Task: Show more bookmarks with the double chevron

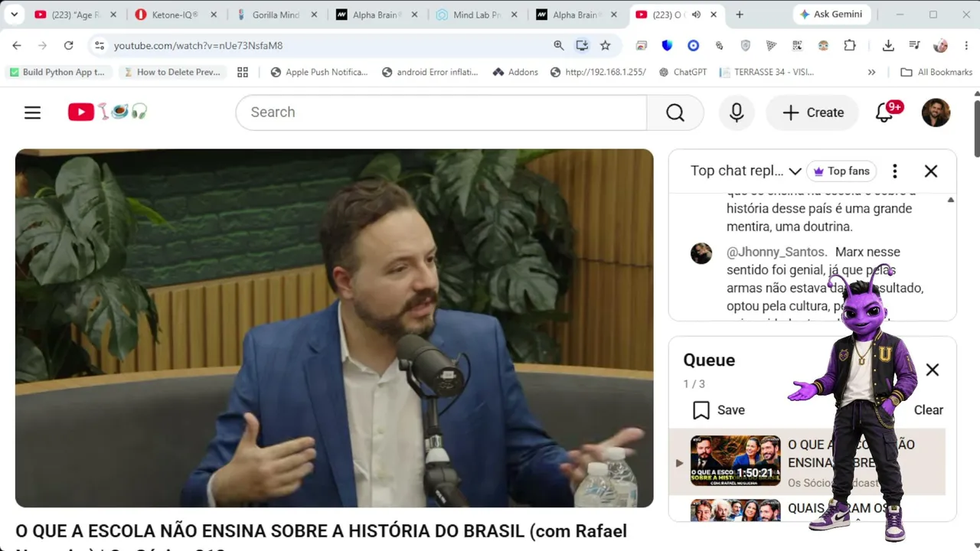Action: 871,72
